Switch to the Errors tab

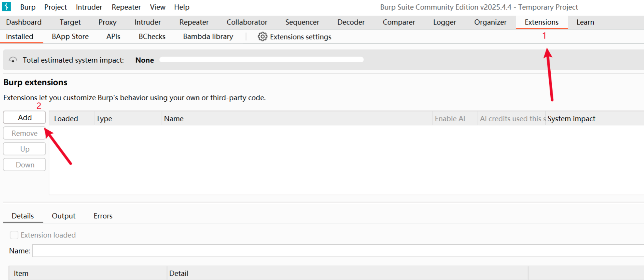coord(103,216)
